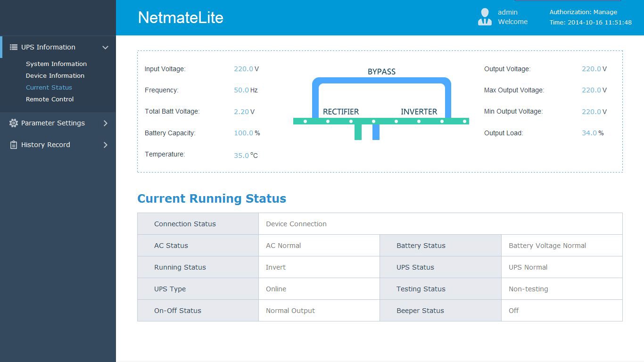Click the Output Load 34.0 value

tap(589, 133)
